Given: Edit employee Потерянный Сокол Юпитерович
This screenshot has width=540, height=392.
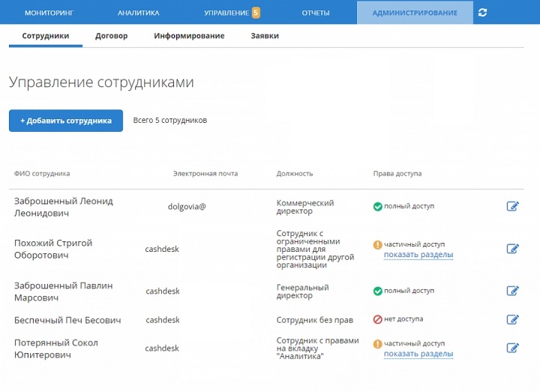Looking at the screenshot, I should 512,348.
